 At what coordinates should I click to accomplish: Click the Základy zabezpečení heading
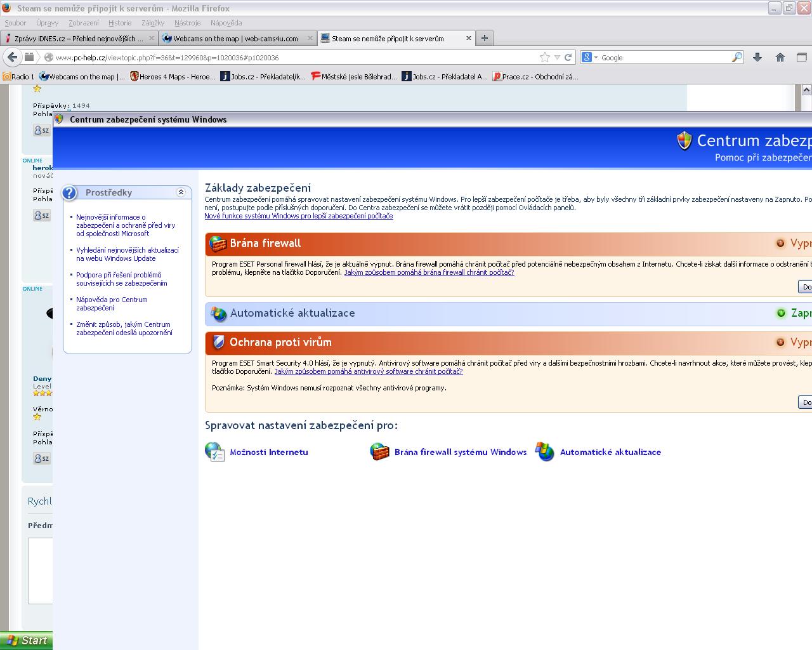click(x=258, y=188)
